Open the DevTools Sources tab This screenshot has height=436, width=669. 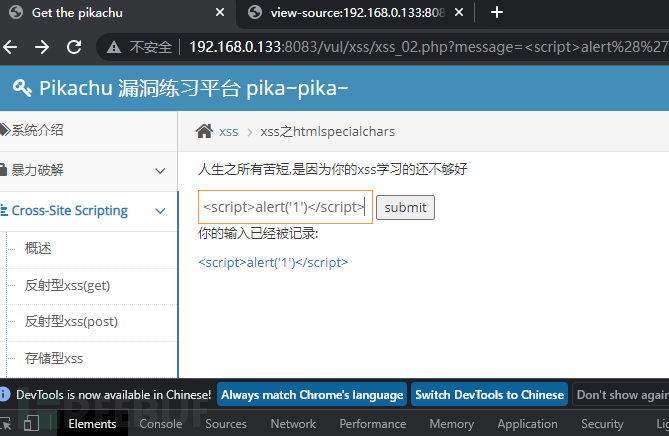[226, 424]
